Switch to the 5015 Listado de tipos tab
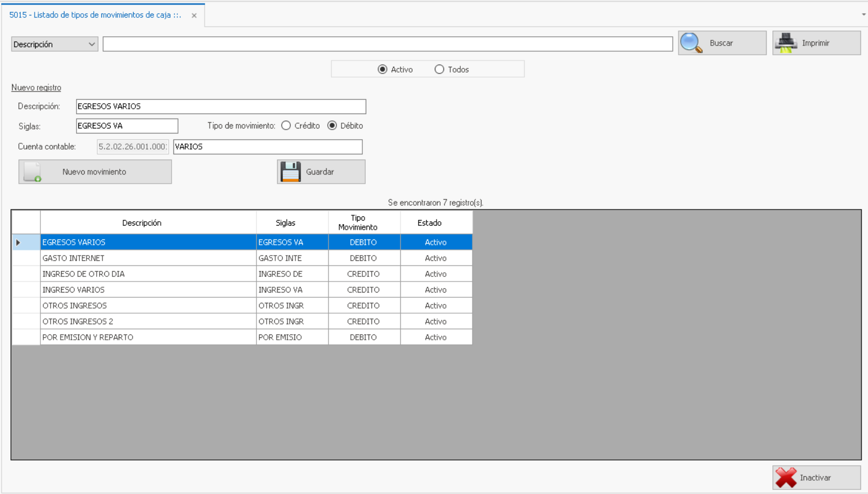The width and height of the screenshot is (868, 494). [95, 15]
